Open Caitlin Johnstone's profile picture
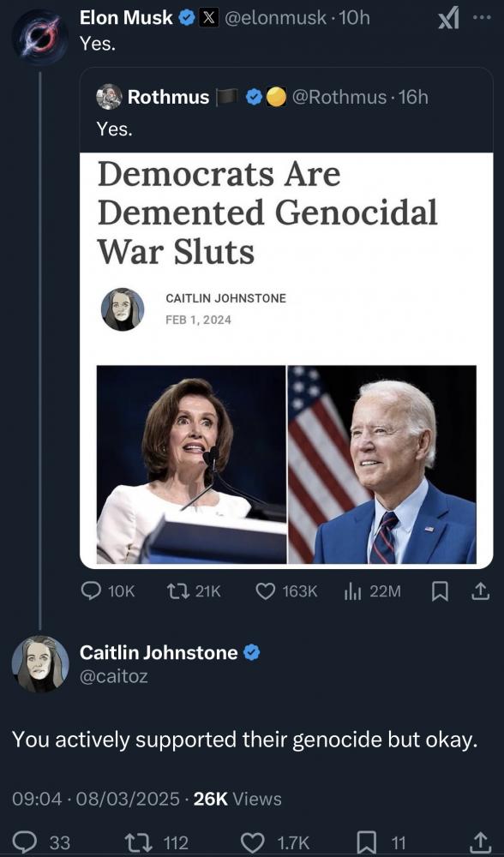 (x=40, y=663)
